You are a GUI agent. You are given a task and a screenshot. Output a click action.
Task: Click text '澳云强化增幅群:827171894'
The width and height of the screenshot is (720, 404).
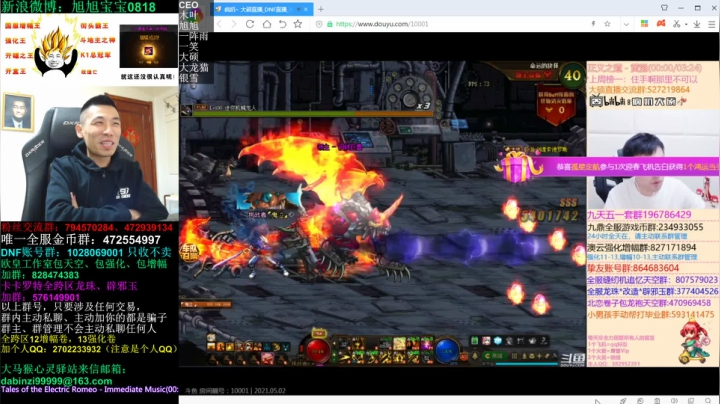coord(642,248)
